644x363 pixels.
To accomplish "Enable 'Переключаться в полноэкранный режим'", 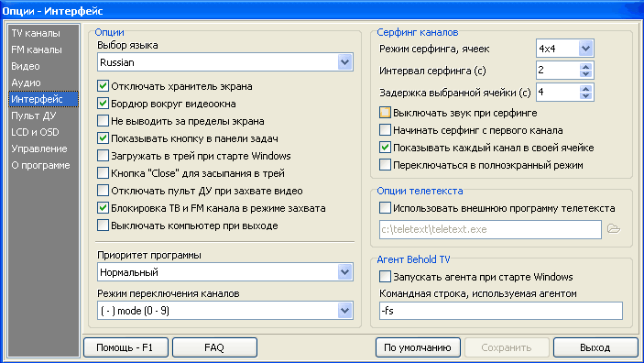I will coord(385,164).
